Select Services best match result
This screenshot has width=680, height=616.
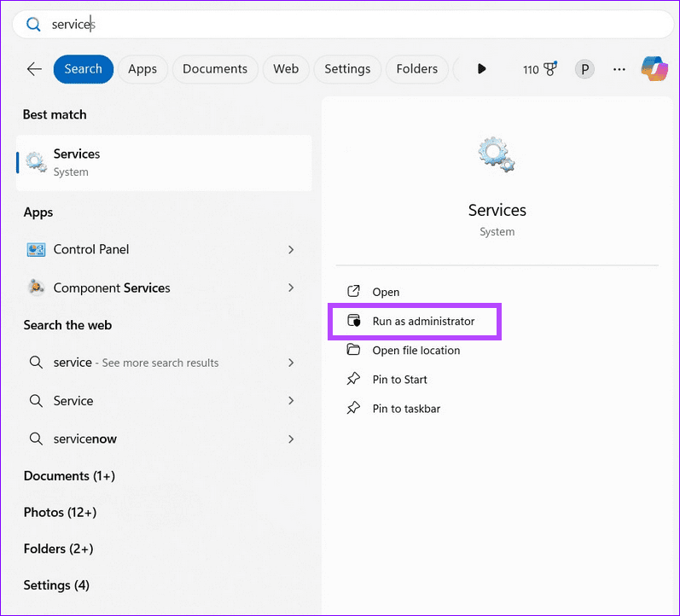(x=164, y=163)
